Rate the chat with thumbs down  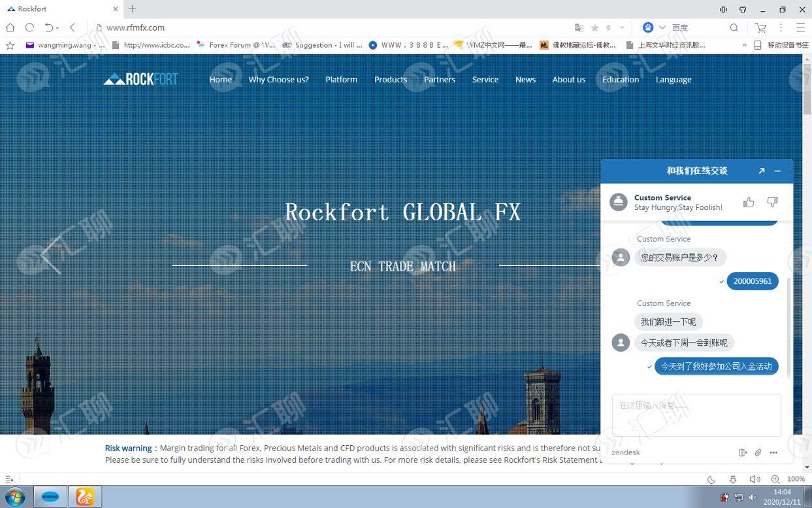[772, 202]
